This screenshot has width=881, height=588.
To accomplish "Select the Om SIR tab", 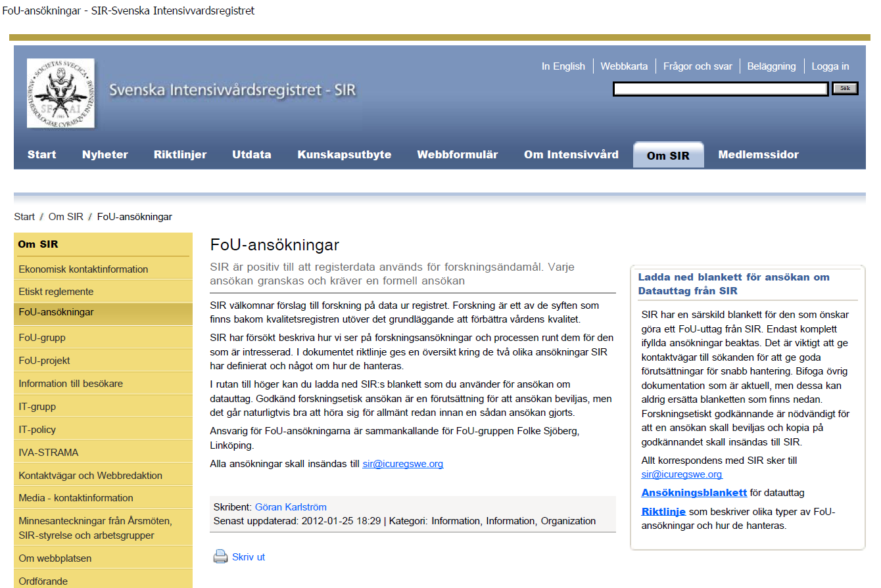I will (668, 156).
